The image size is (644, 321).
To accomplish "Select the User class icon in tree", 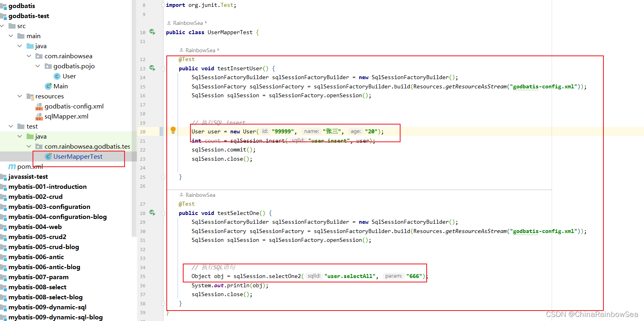I will [57, 76].
